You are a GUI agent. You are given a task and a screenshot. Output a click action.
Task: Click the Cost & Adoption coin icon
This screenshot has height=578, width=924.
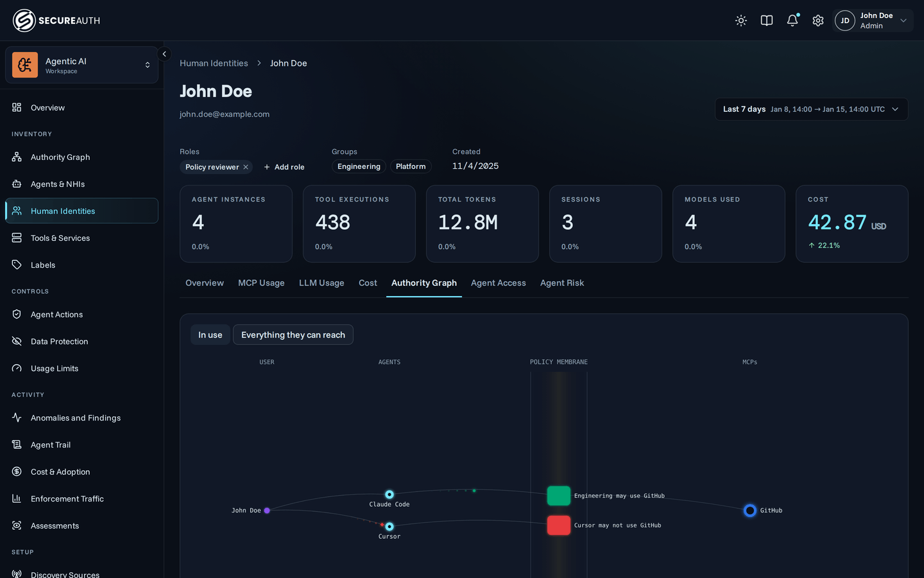17,471
